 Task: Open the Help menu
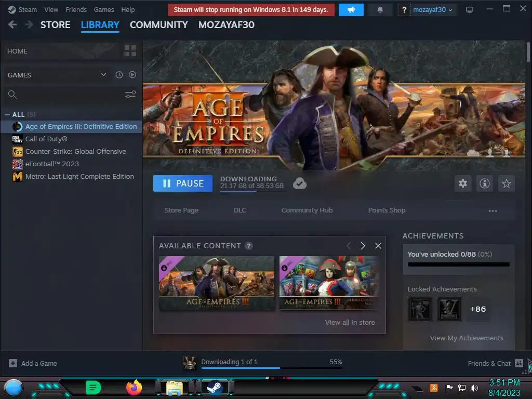[128, 10]
